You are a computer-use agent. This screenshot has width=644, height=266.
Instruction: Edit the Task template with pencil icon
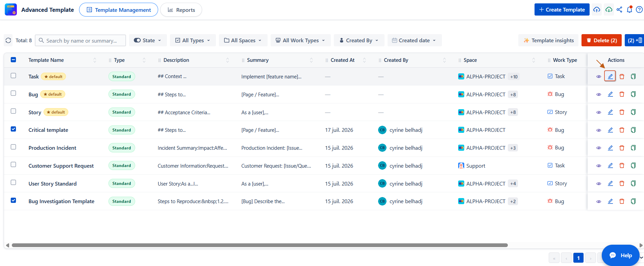610,76
